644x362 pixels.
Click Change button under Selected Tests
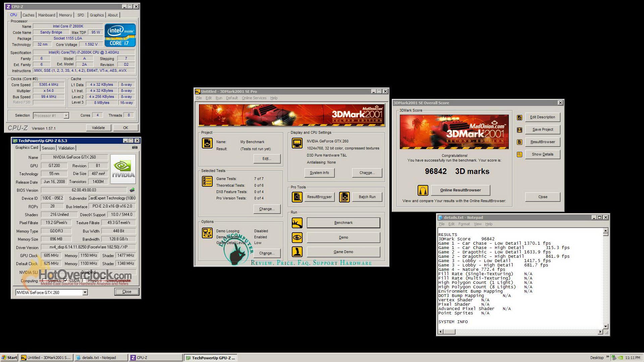(x=267, y=209)
